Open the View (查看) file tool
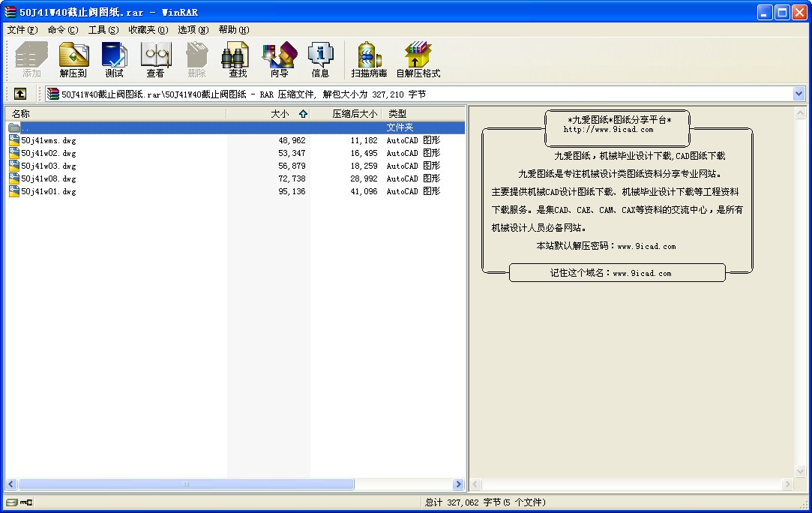 click(x=155, y=60)
